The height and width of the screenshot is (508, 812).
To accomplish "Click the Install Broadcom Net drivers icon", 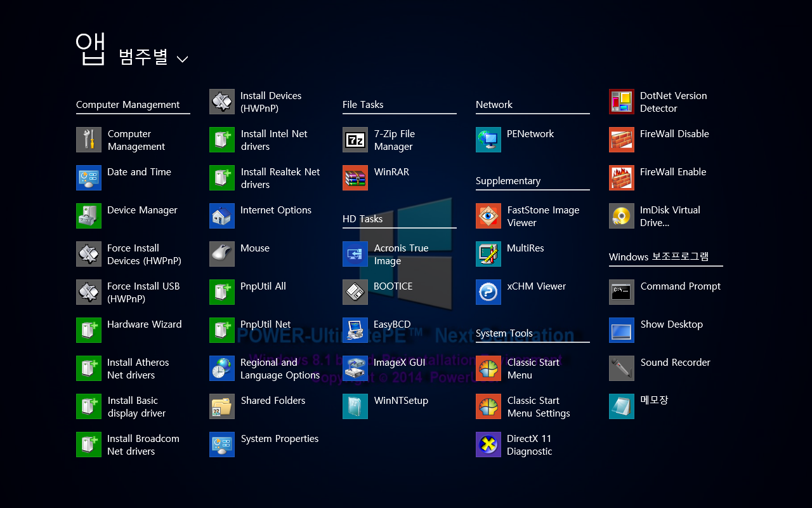I will (89, 444).
